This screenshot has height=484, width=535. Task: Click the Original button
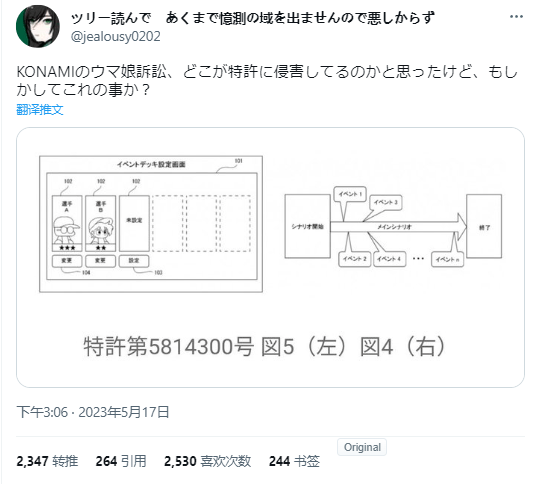[362, 447]
